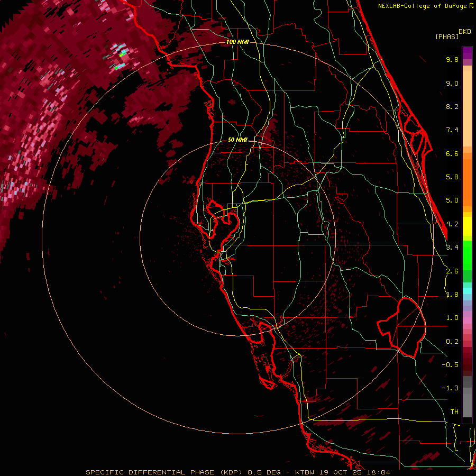The image size is (476, 476).
Task: Select the 0.2 scale label
Action: (x=452, y=342)
